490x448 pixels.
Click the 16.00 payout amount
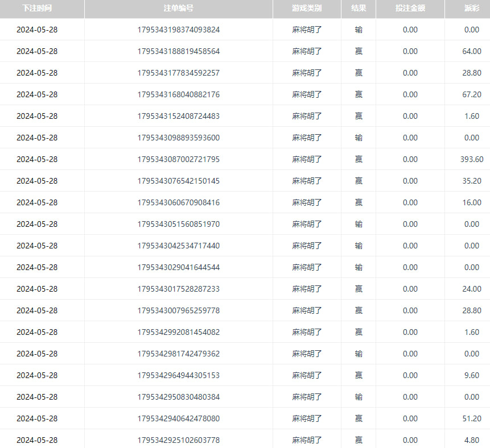click(471, 202)
